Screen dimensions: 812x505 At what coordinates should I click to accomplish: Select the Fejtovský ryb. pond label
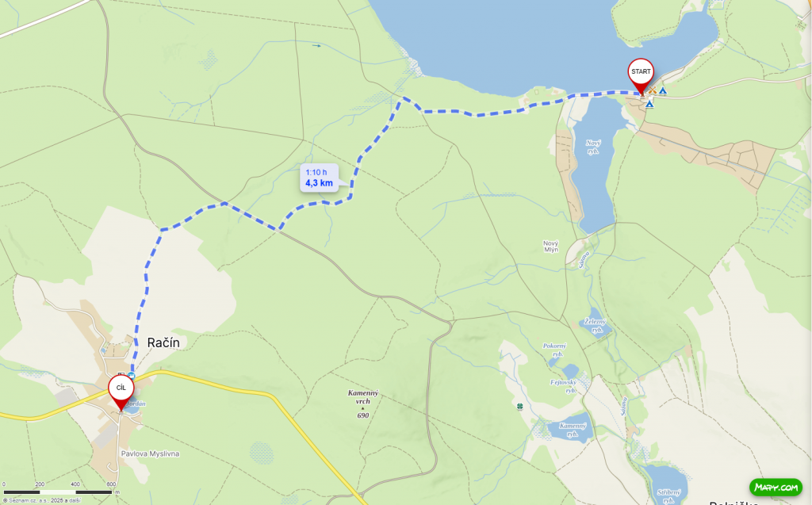[x=564, y=386]
